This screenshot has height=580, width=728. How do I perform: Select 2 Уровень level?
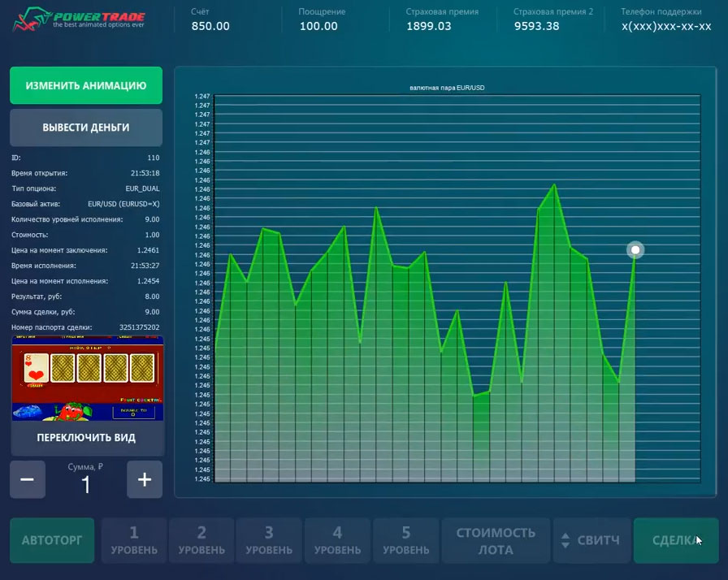pos(201,541)
